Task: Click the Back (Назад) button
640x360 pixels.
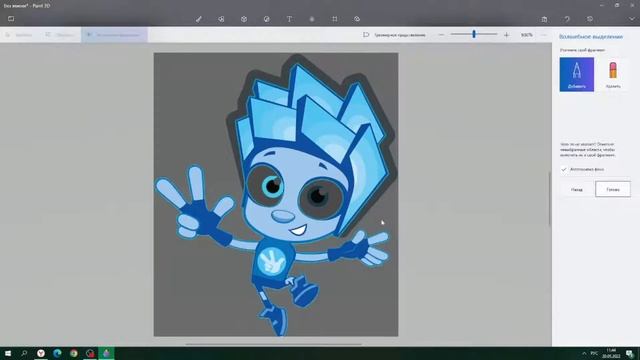Action: 577,189
